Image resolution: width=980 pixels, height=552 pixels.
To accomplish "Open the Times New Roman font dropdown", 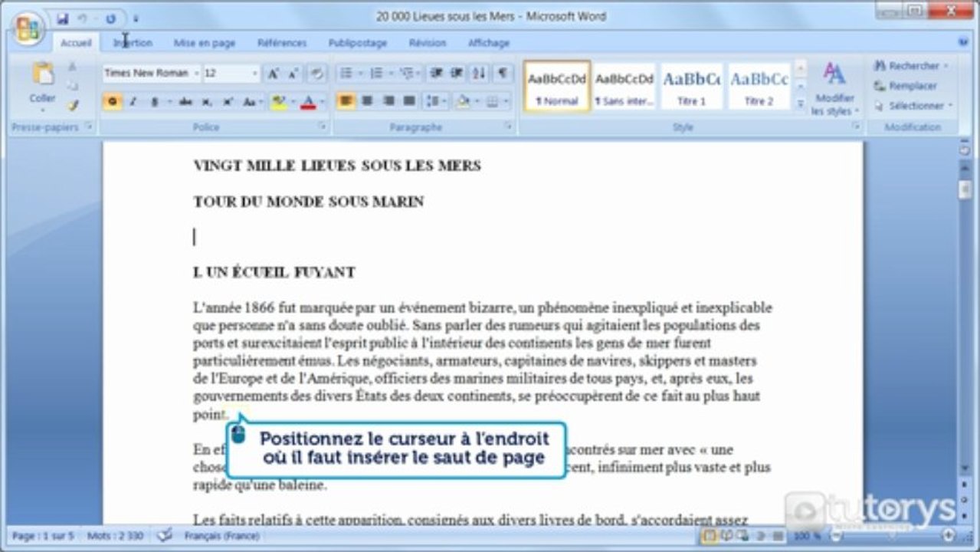I will point(196,74).
